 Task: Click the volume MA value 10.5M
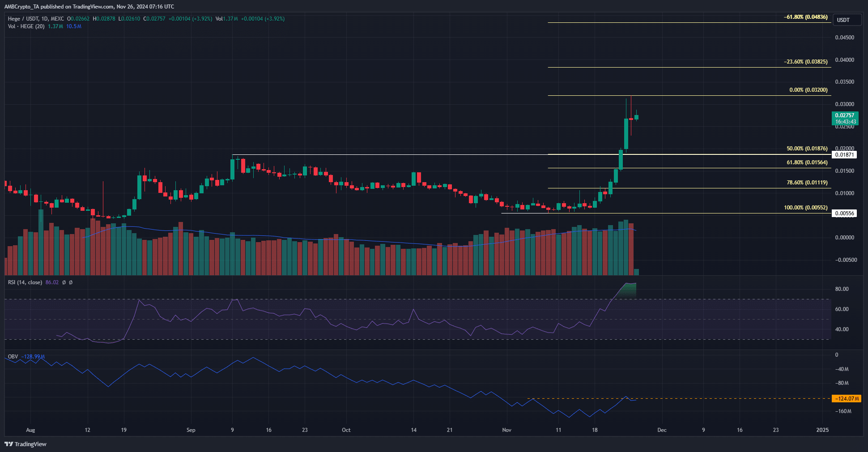click(x=74, y=26)
